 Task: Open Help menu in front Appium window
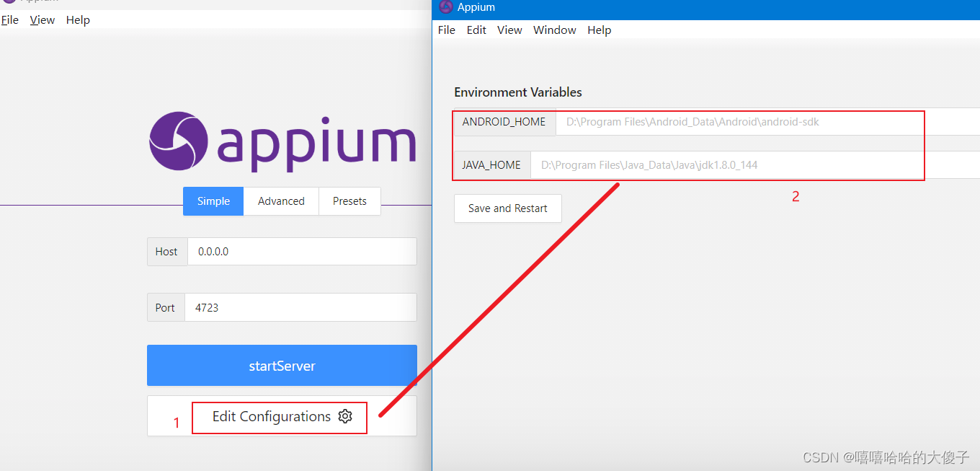(x=600, y=30)
